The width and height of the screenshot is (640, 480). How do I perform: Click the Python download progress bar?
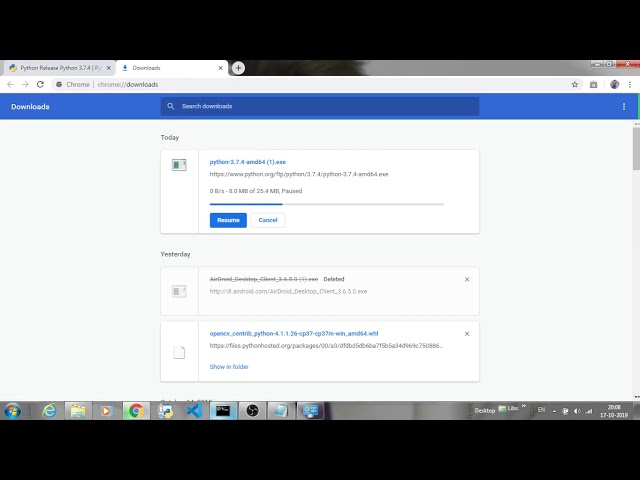coord(327,204)
